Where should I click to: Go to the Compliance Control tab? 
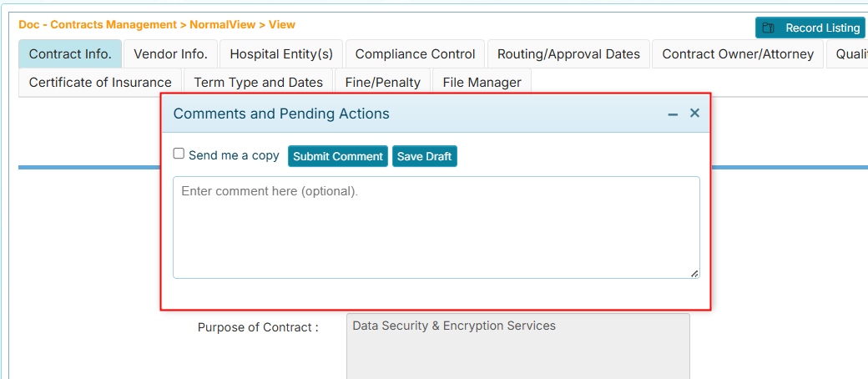415,54
